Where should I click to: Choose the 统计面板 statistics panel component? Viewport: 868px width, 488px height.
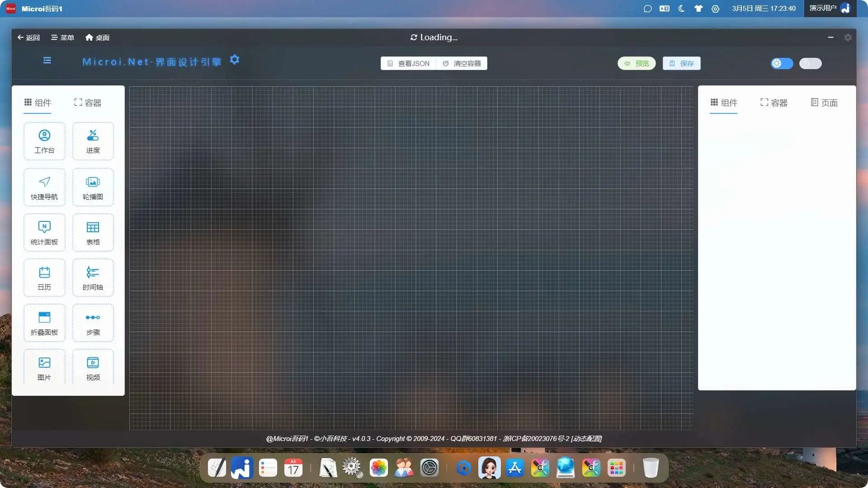click(44, 233)
